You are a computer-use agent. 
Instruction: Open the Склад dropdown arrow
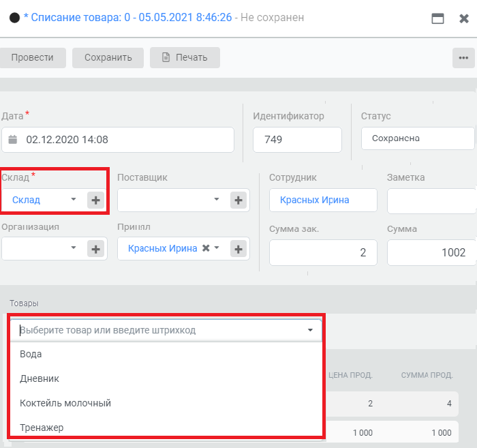tap(74, 199)
